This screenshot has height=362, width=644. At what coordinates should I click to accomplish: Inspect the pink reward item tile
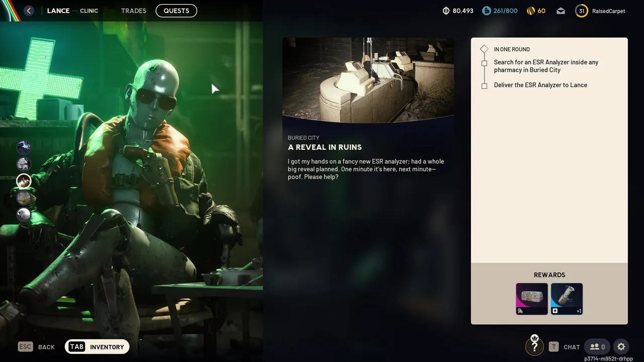[532, 299]
